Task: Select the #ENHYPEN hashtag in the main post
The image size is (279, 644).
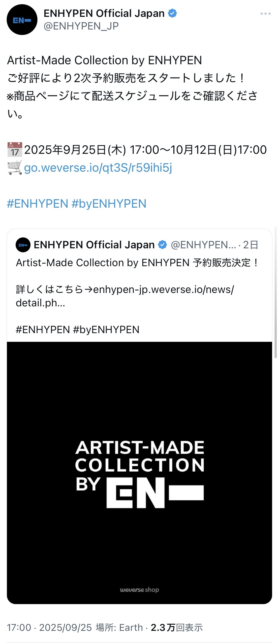Action: pos(37,204)
